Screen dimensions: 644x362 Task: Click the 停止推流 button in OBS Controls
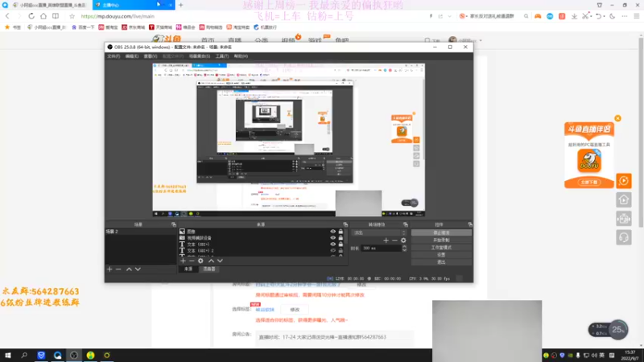[x=441, y=232]
